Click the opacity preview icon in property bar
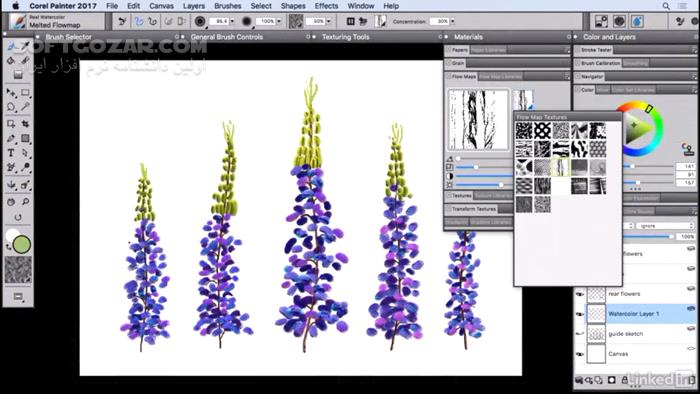 247,21
